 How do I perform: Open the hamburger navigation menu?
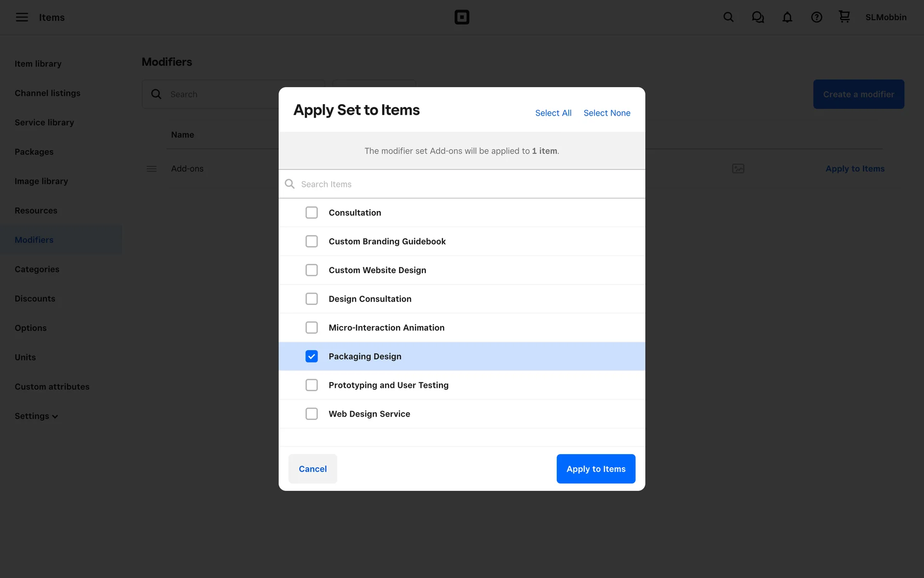tap(22, 17)
